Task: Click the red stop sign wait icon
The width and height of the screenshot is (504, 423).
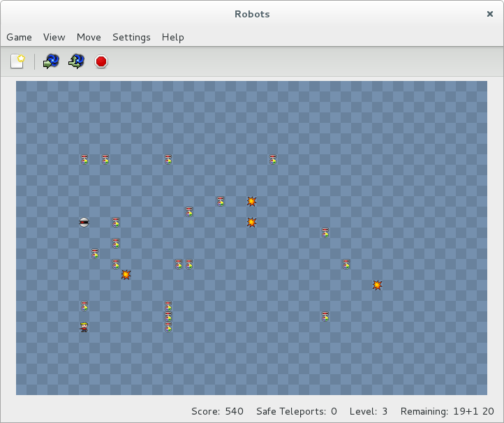Action: [101, 61]
